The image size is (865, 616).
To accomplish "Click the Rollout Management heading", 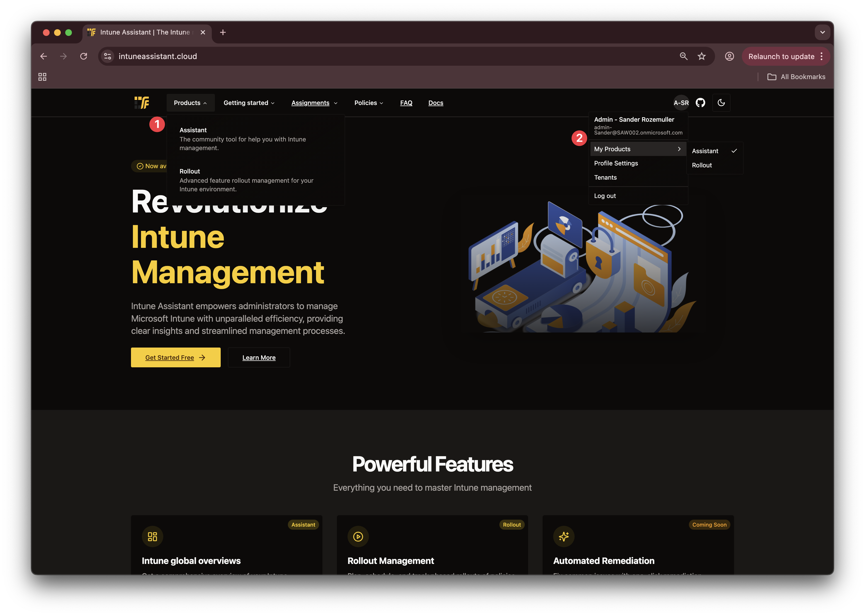I will click(x=390, y=561).
